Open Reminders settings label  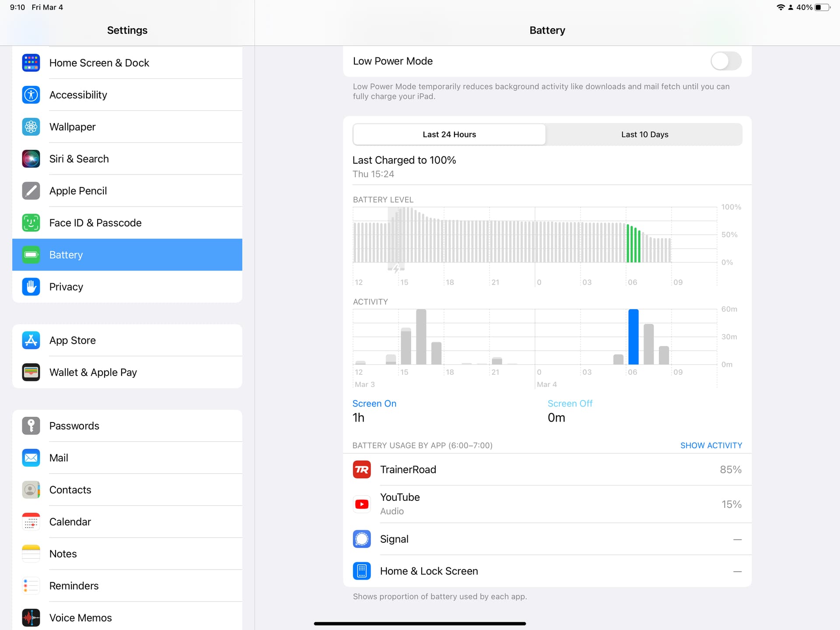point(74,586)
